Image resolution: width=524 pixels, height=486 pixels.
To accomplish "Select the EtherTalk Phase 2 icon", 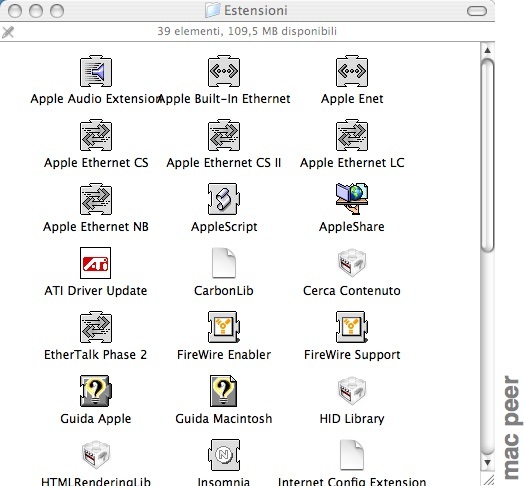I will tap(96, 327).
